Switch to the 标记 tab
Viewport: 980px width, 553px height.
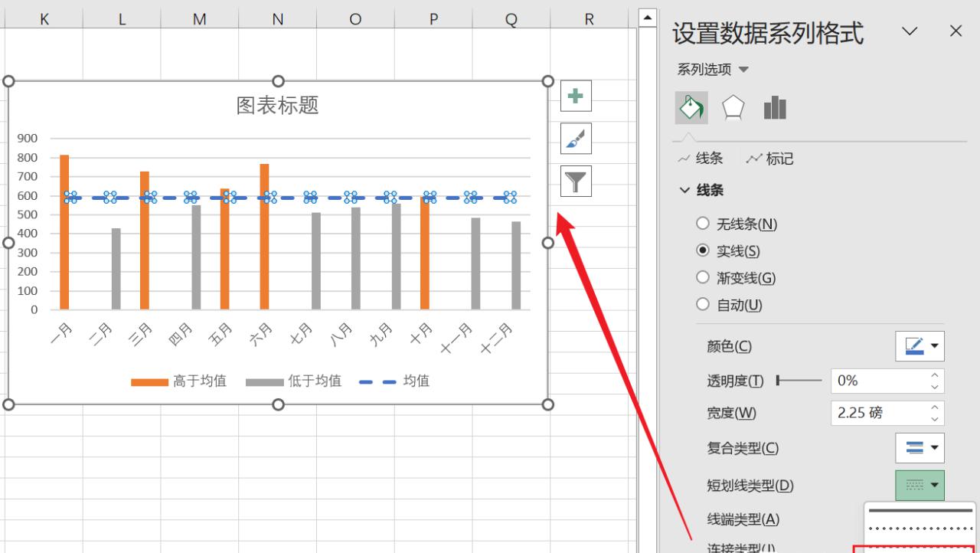point(770,159)
